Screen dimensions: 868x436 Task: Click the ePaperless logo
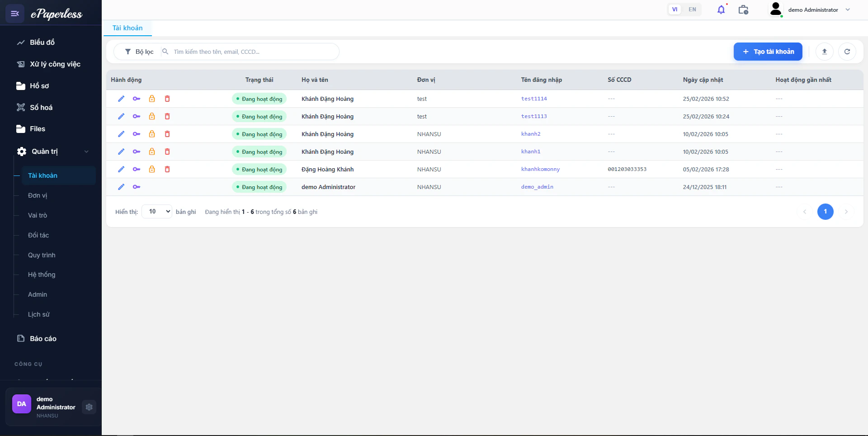click(57, 14)
